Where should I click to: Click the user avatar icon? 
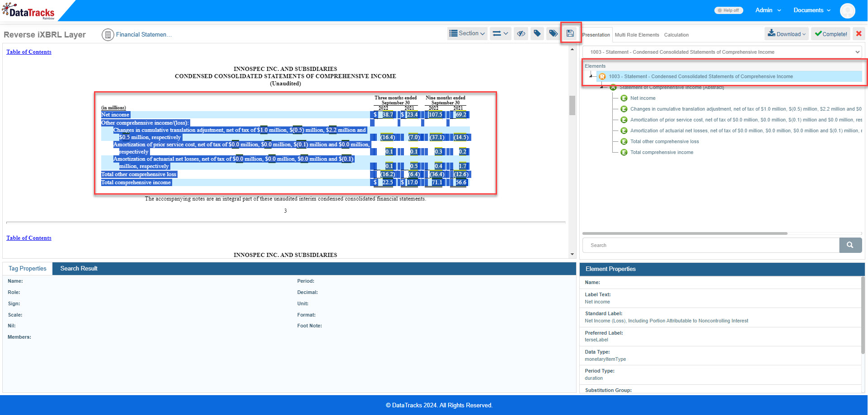(x=847, y=10)
